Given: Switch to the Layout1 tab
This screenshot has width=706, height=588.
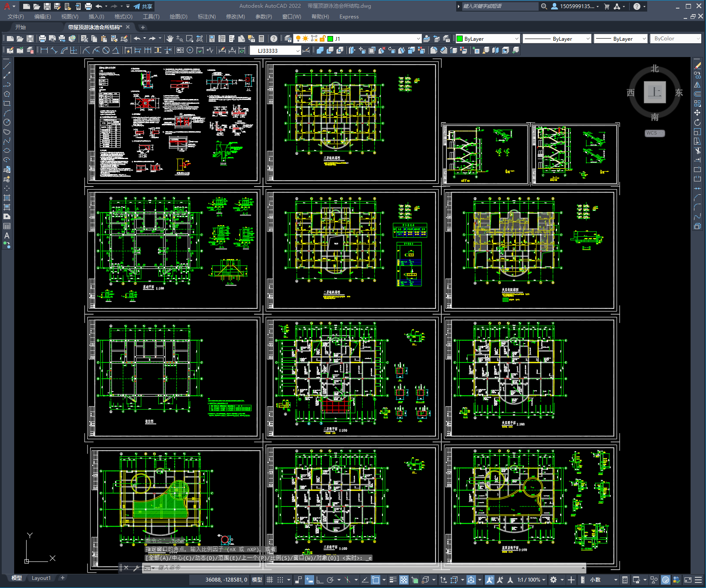Looking at the screenshot, I should point(41,578).
